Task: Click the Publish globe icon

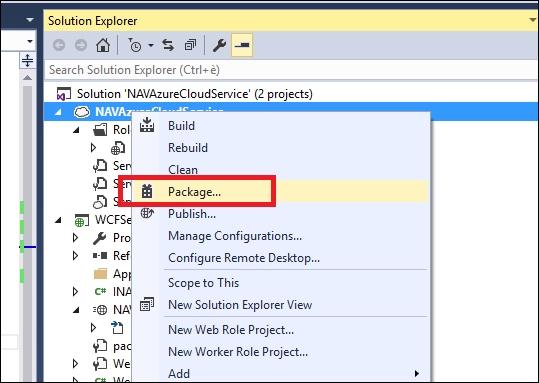Action: click(147, 214)
